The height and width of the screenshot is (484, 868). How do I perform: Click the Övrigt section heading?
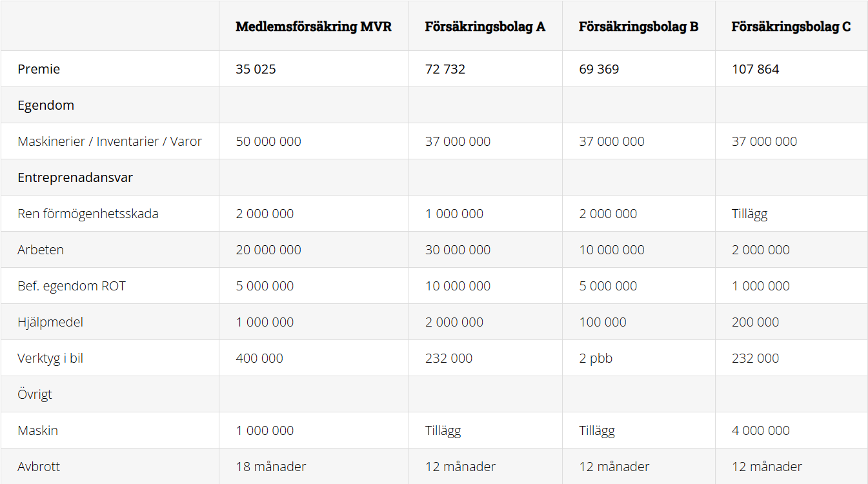point(35,394)
